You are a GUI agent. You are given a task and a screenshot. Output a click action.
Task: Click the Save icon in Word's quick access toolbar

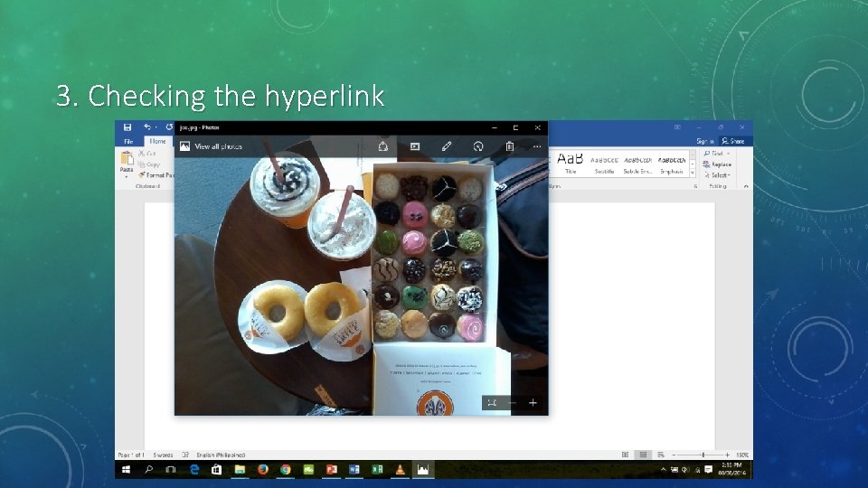point(127,127)
